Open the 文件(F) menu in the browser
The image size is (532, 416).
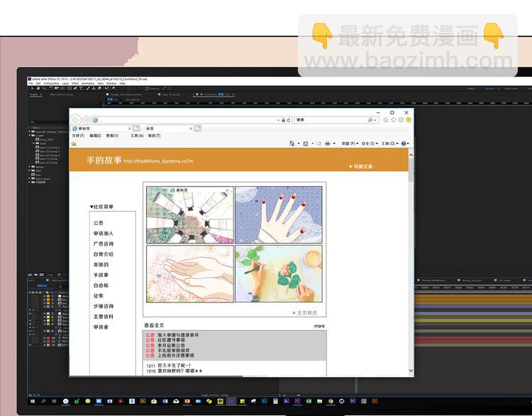(x=78, y=136)
